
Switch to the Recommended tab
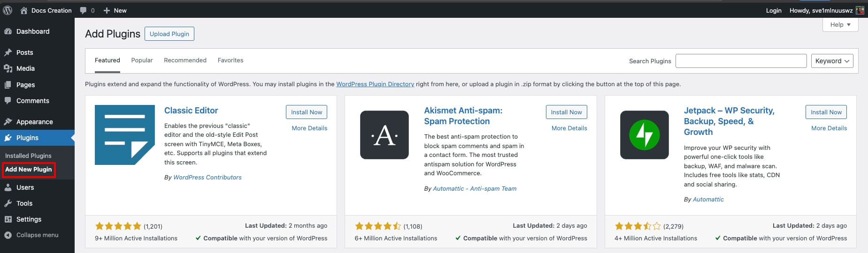click(x=185, y=60)
